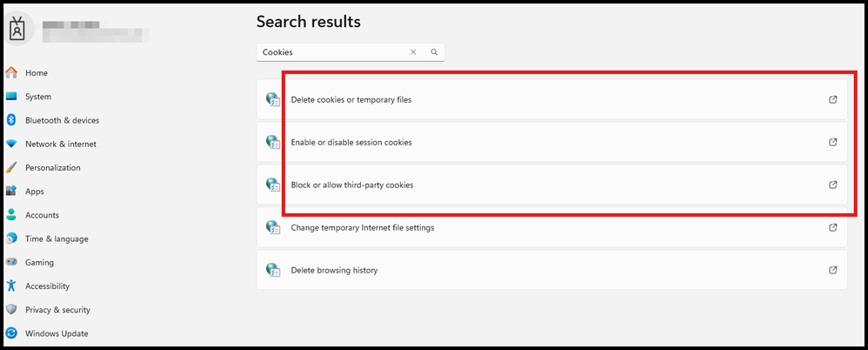
Task: Open Change temporary Internet file settings
Action: 362,227
